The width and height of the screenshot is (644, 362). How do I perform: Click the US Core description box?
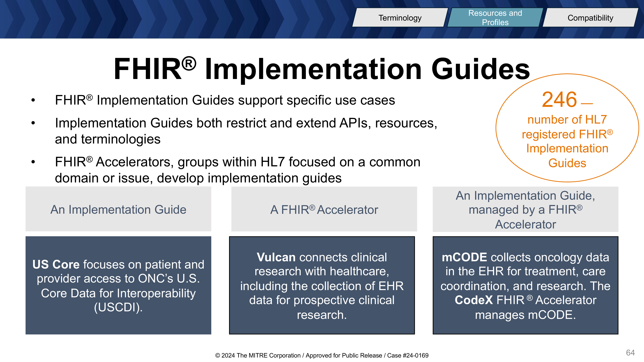point(118,285)
